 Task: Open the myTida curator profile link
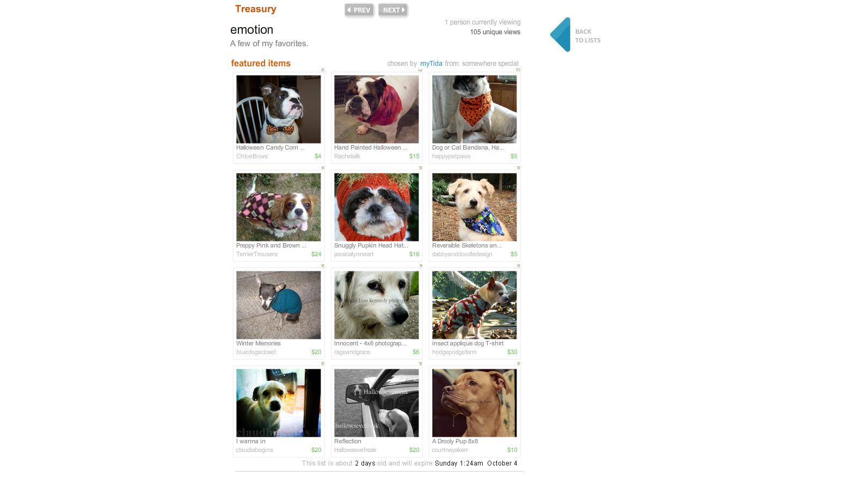(x=431, y=64)
